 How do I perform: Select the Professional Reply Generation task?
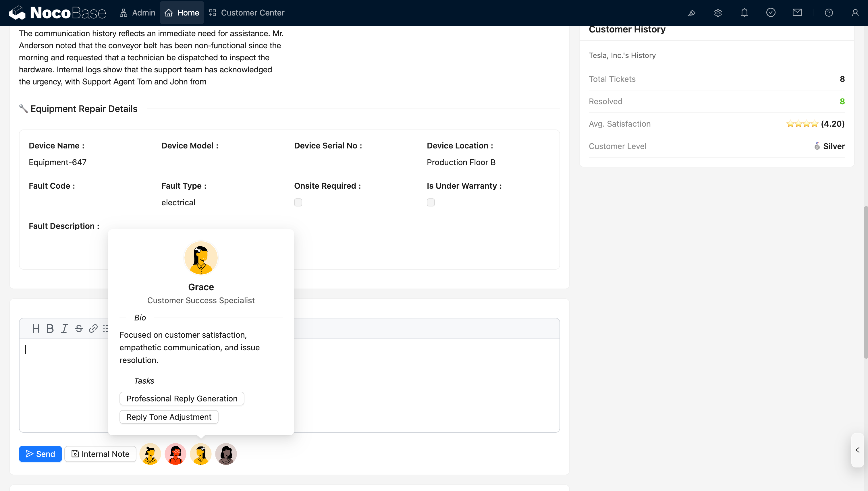point(182,399)
